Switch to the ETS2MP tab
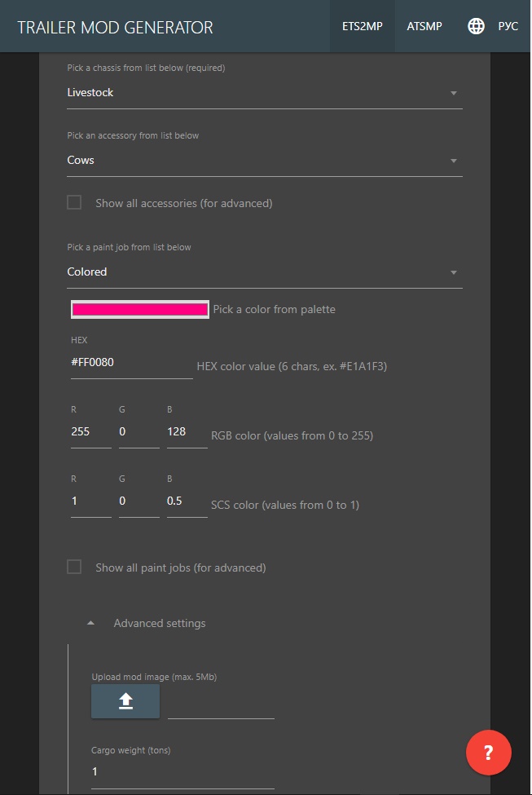 363,26
